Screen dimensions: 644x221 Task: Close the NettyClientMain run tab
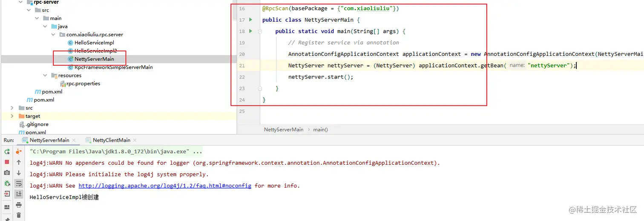pos(135,140)
